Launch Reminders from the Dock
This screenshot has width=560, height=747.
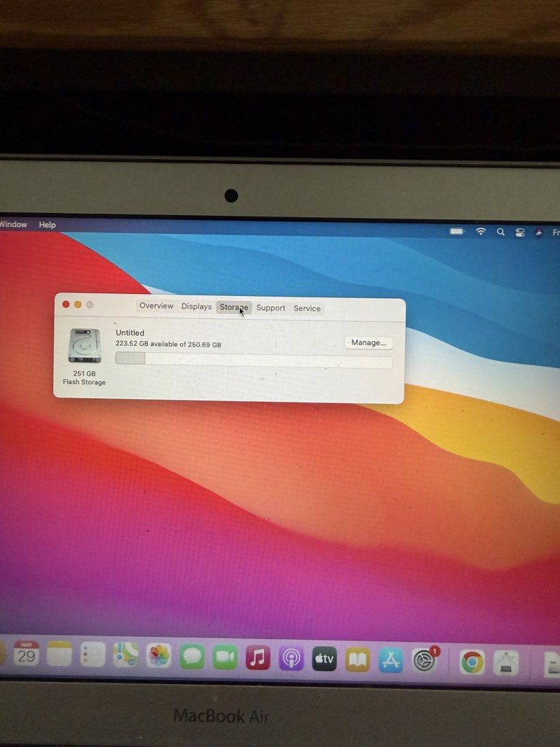click(93, 654)
